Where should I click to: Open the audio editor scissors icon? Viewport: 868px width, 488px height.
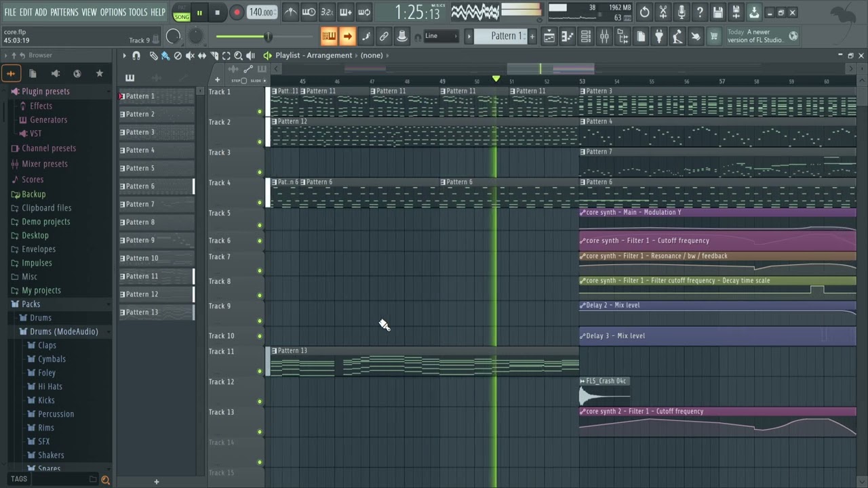point(663,12)
